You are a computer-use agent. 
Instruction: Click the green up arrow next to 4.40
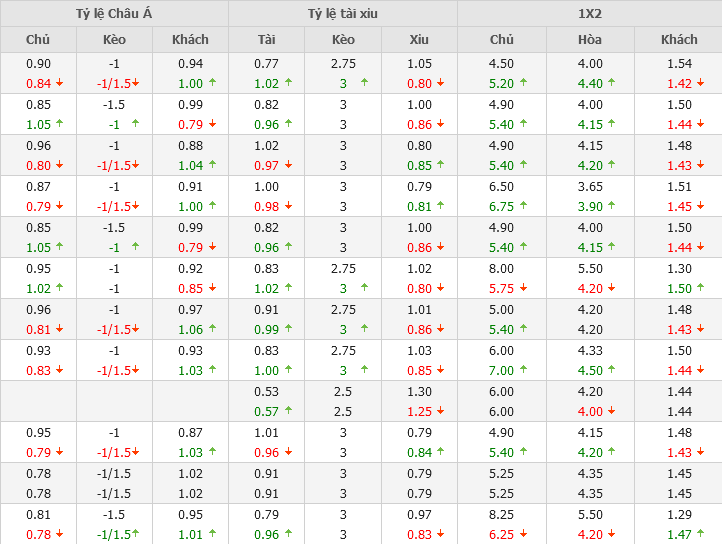tap(611, 84)
